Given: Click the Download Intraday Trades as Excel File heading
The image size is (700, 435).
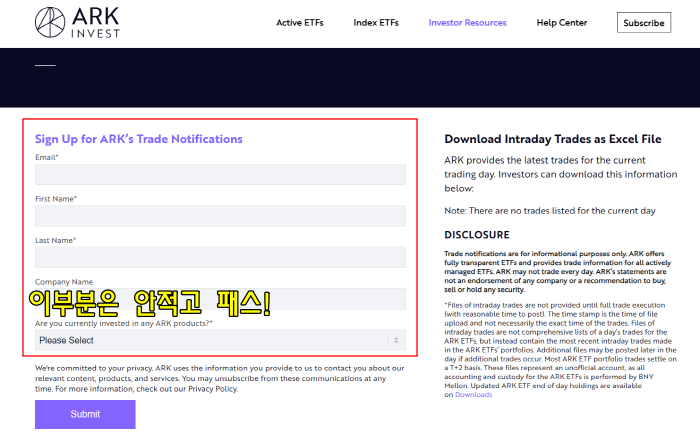Looking at the screenshot, I should click(x=553, y=139).
